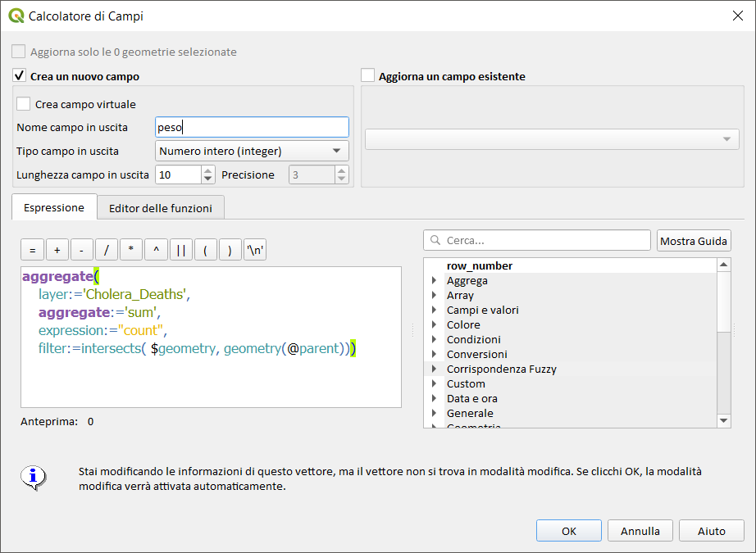
Task: Enable Crea campo virtuale checkbox
Action: pyautogui.click(x=24, y=104)
